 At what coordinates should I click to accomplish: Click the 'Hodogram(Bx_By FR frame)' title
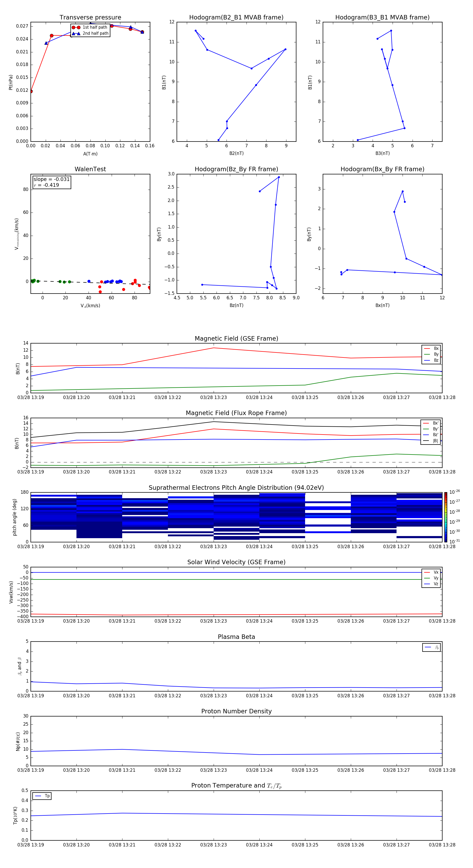382,169
